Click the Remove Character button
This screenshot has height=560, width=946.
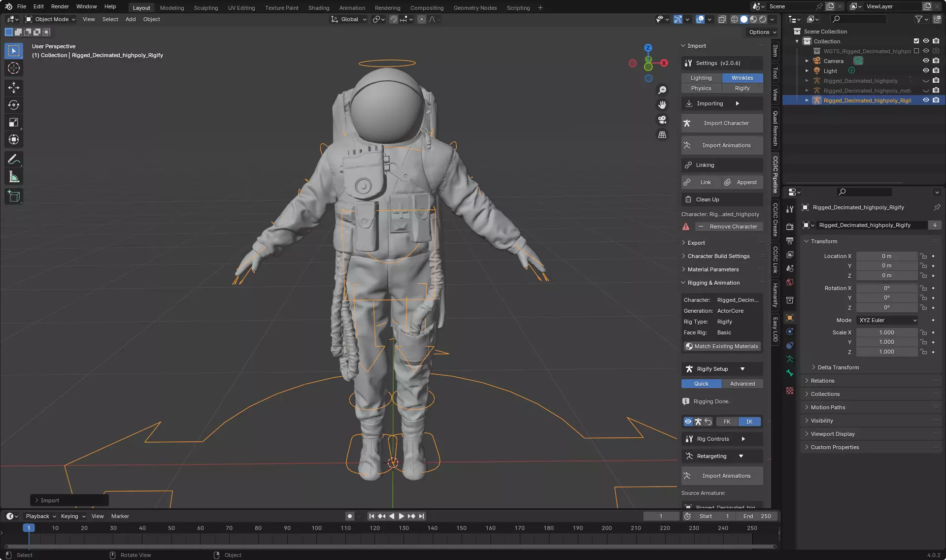pyautogui.click(x=729, y=227)
